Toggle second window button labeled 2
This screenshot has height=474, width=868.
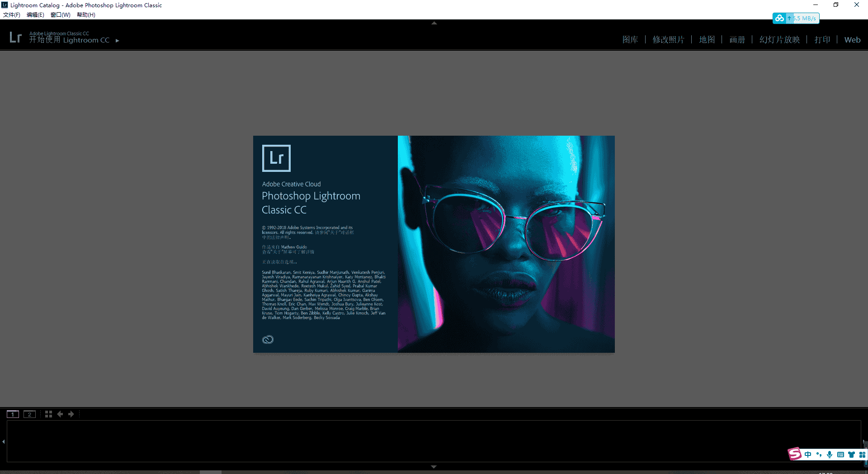tap(29, 414)
